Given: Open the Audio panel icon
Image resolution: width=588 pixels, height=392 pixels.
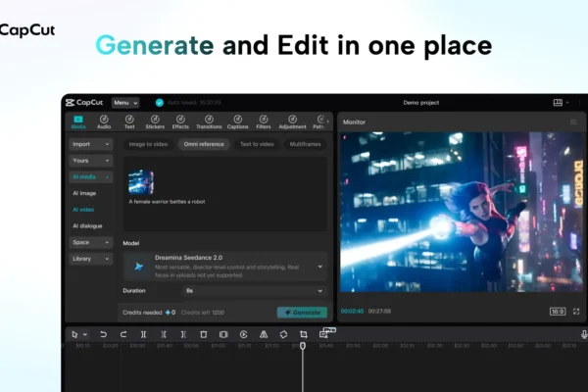Looking at the screenshot, I should pos(104,122).
